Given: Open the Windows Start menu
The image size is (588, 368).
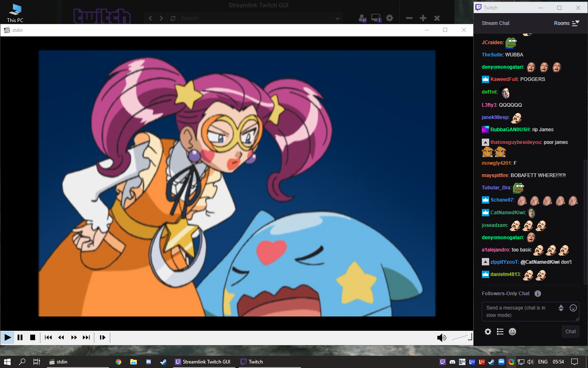Looking at the screenshot, I should click(x=7, y=362).
